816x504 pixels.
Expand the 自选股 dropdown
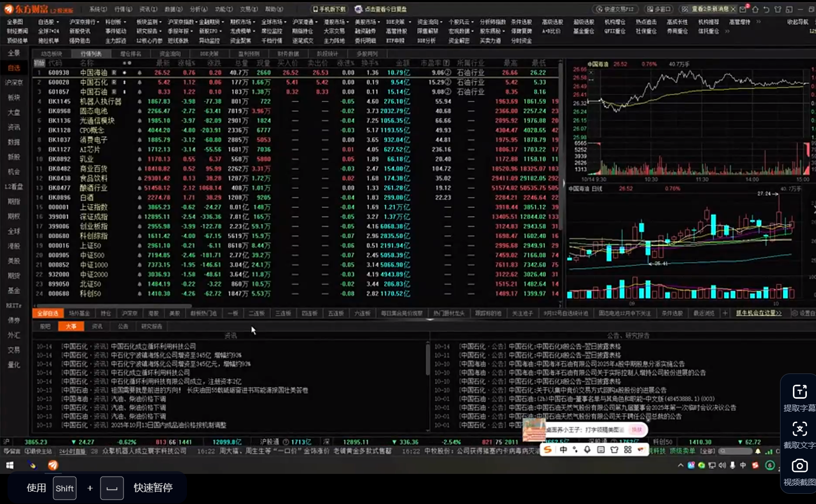coord(48,22)
